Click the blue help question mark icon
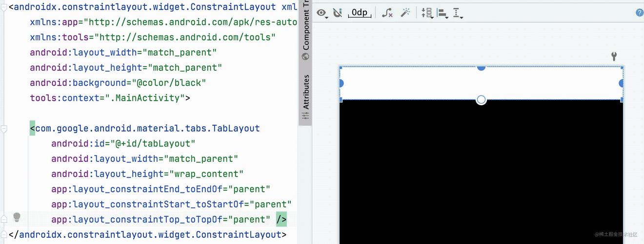This screenshot has width=644, height=244. coord(639,13)
